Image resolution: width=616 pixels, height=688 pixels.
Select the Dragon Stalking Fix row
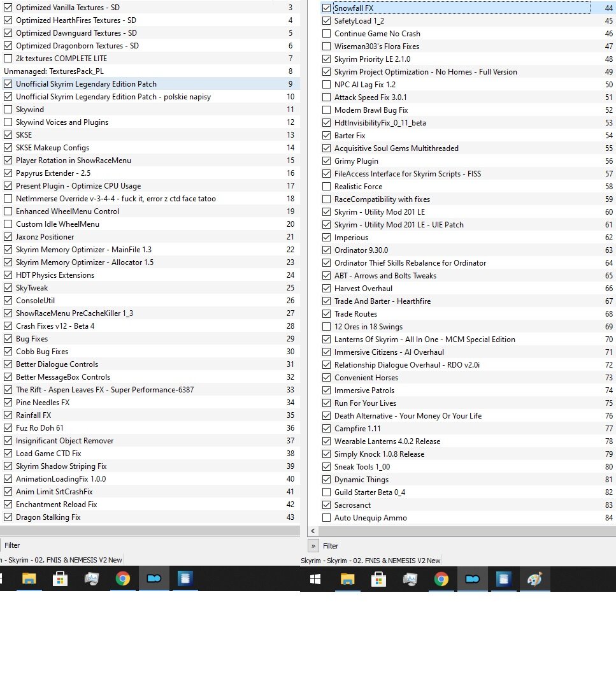point(150,517)
